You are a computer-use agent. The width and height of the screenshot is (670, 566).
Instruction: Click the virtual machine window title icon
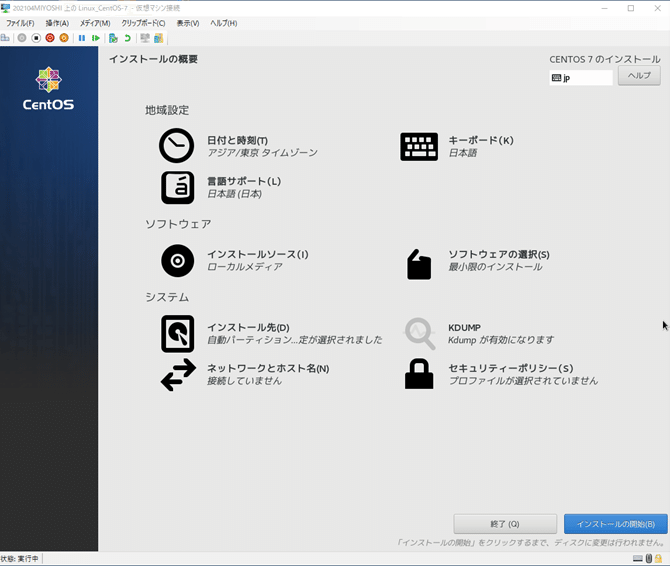pyautogui.click(x=6, y=8)
